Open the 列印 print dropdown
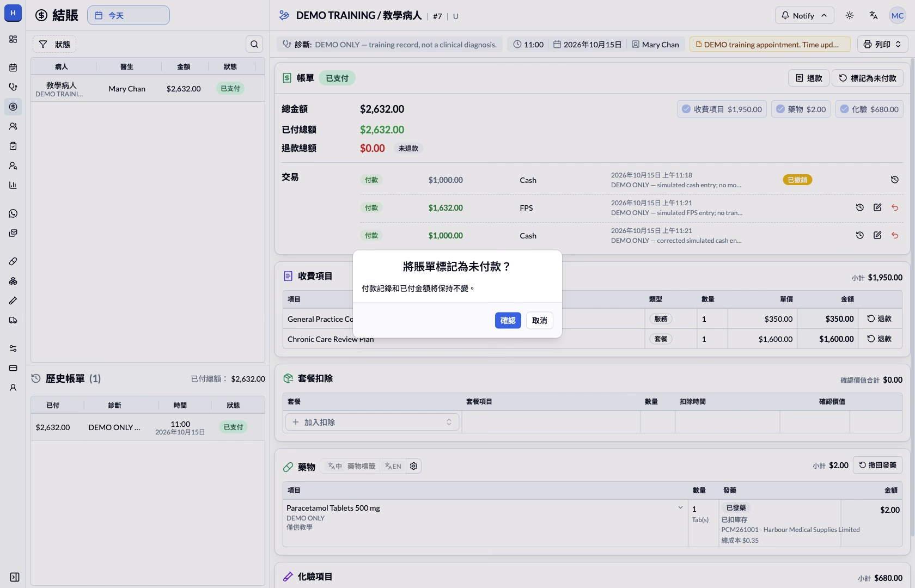915x588 pixels. pyautogui.click(x=882, y=44)
